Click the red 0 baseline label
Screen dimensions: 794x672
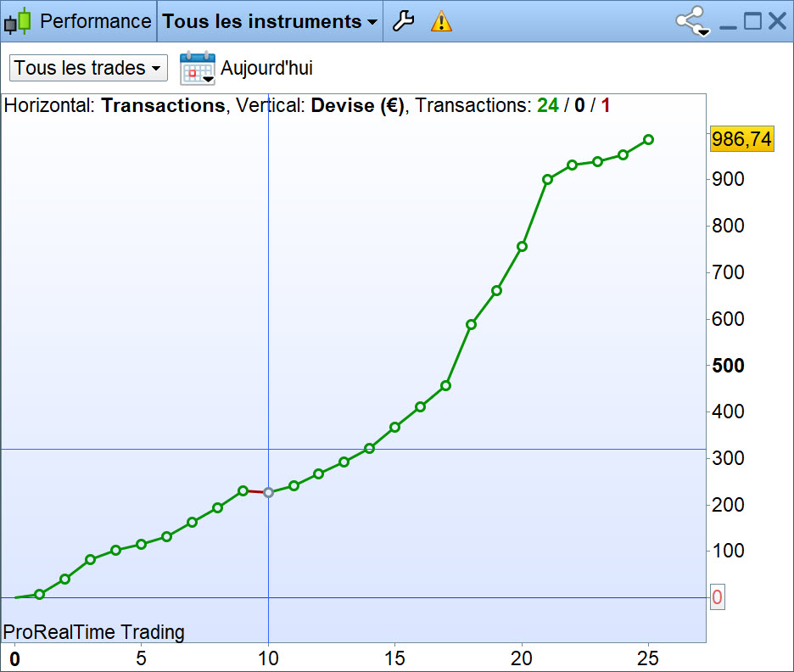pos(717,597)
